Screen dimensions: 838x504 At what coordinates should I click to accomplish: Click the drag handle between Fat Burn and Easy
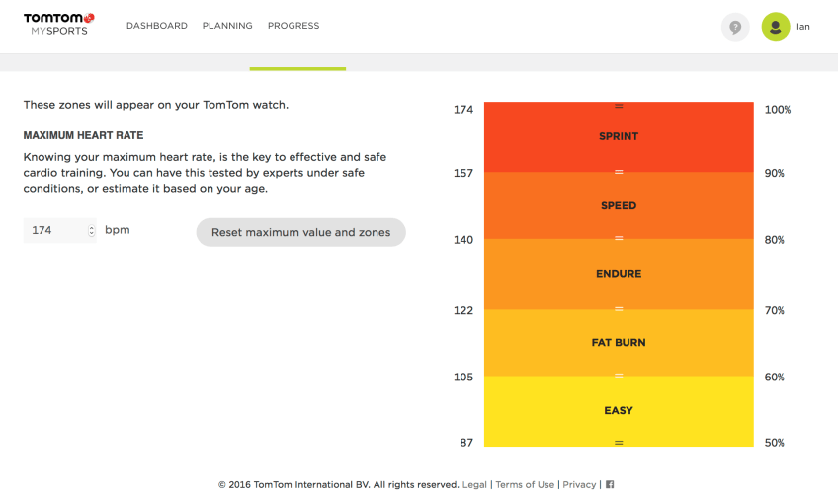tap(619, 376)
